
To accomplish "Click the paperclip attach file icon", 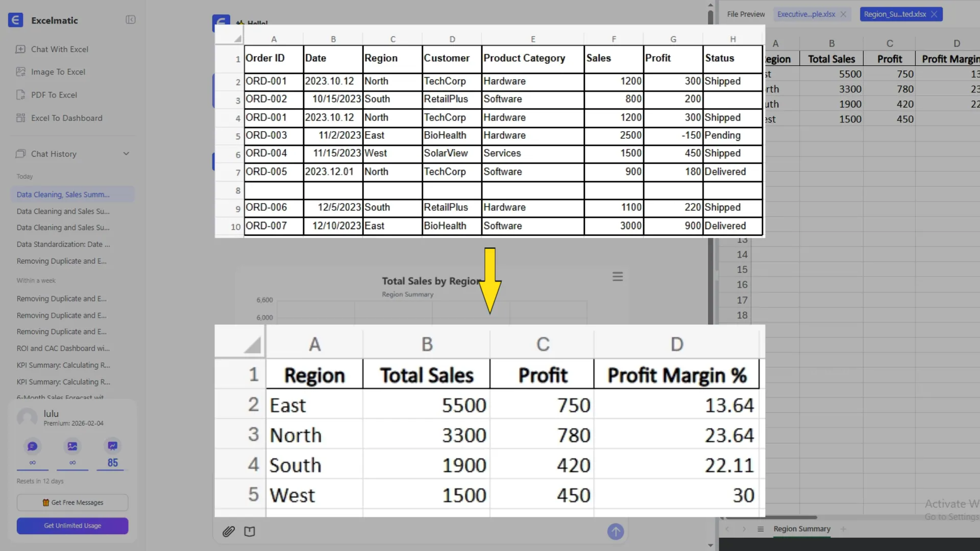I will (228, 532).
